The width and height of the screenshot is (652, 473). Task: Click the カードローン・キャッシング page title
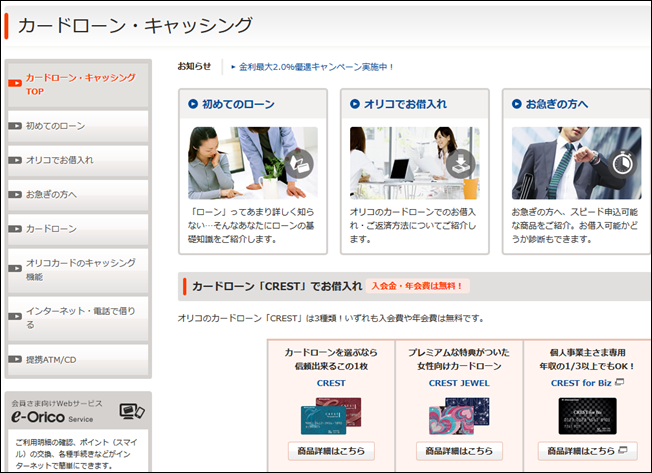click(x=135, y=26)
